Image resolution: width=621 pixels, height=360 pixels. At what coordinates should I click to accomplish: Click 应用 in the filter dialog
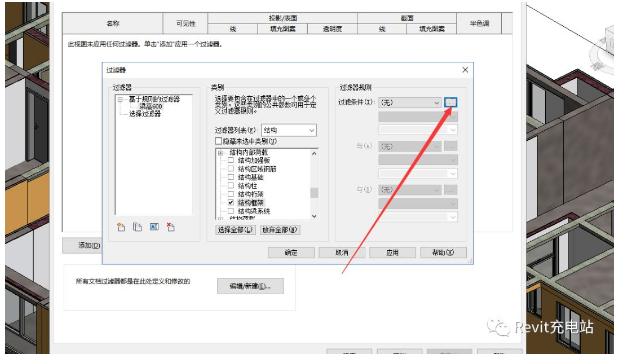(x=392, y=253)
